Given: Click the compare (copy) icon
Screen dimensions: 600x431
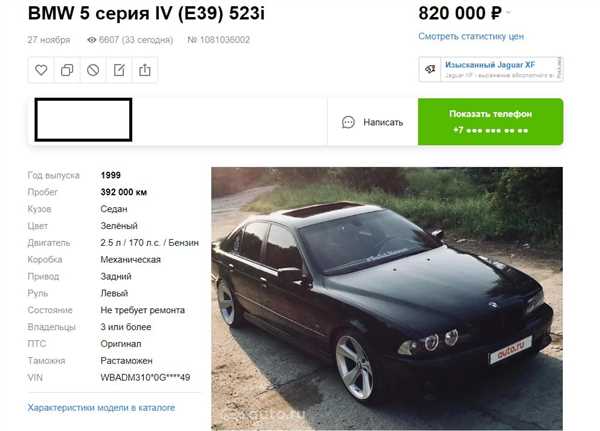Looking at the screenshot, I should pyautogui.click(x=67, y=70).
